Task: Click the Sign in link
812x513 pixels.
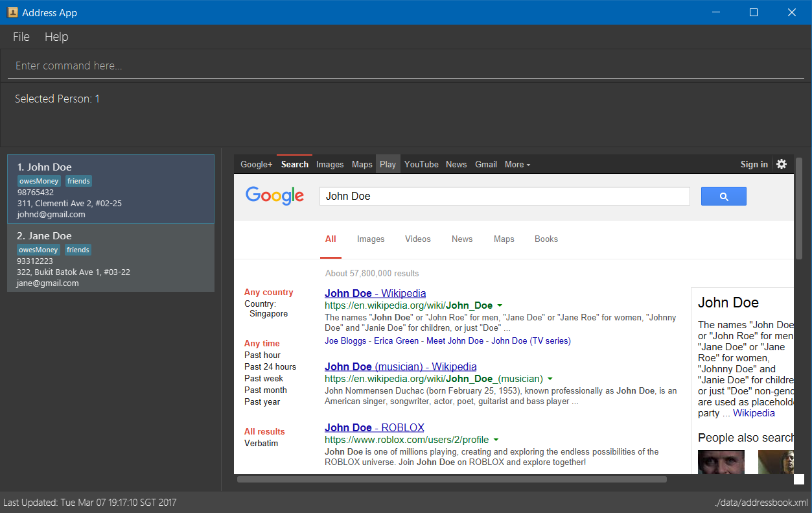Action: click(754, 165)
